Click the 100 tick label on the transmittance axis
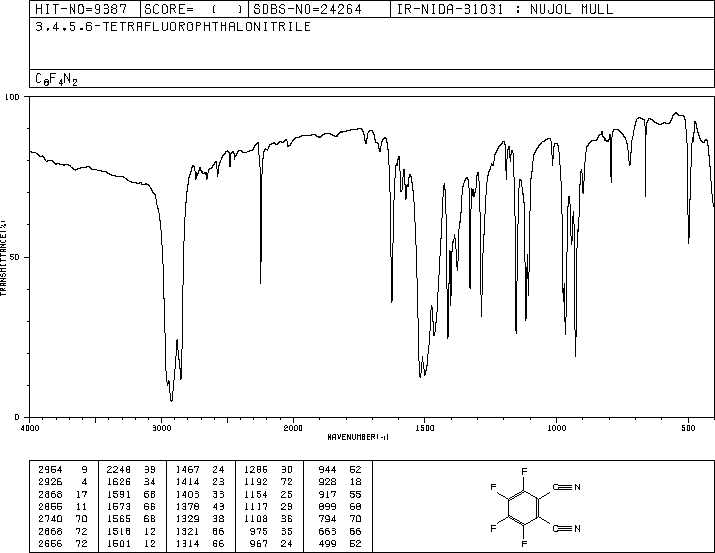 (x=12, y=97)
